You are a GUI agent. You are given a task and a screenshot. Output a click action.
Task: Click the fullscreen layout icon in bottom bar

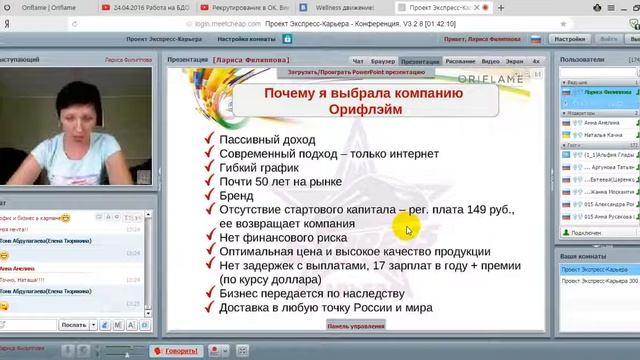[x=242, y=351]
